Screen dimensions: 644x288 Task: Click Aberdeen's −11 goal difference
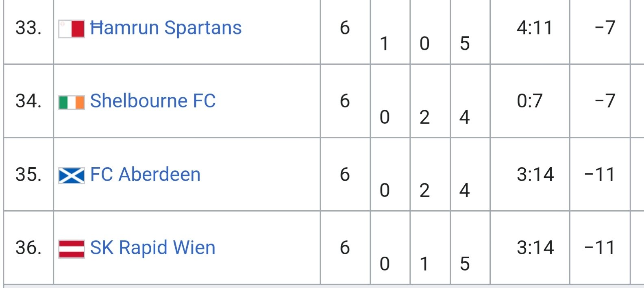coord(600,175)
